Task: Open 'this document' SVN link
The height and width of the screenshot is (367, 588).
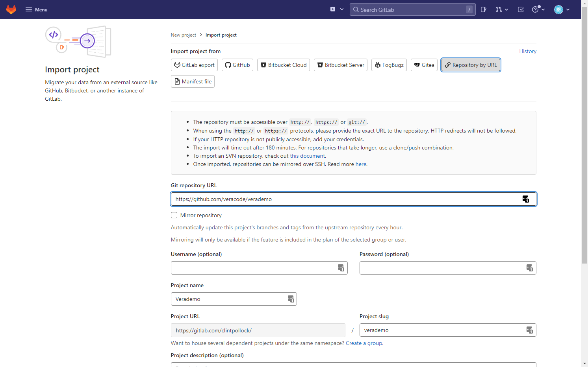Action: point(308,156)
